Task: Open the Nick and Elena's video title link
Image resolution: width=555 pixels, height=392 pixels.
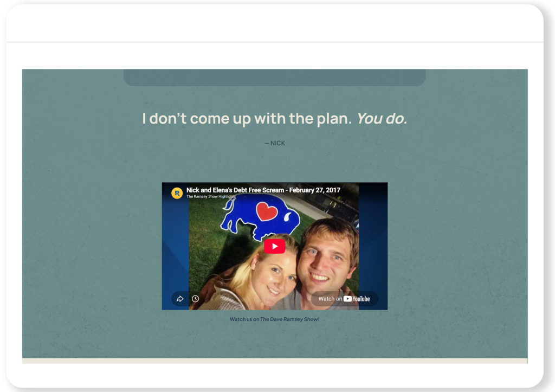Action: [x=263, y=190]
